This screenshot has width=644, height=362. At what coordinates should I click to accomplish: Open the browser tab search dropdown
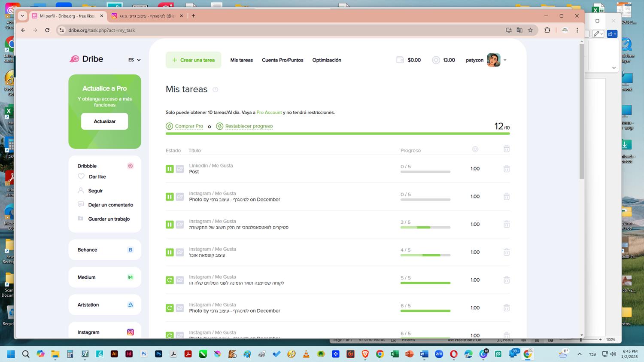[x=22, y=16]
